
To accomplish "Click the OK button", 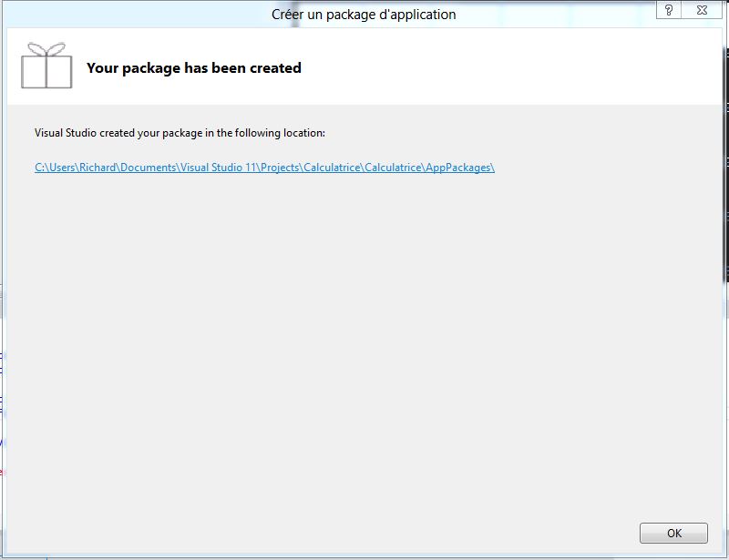I will click(673, 533).
